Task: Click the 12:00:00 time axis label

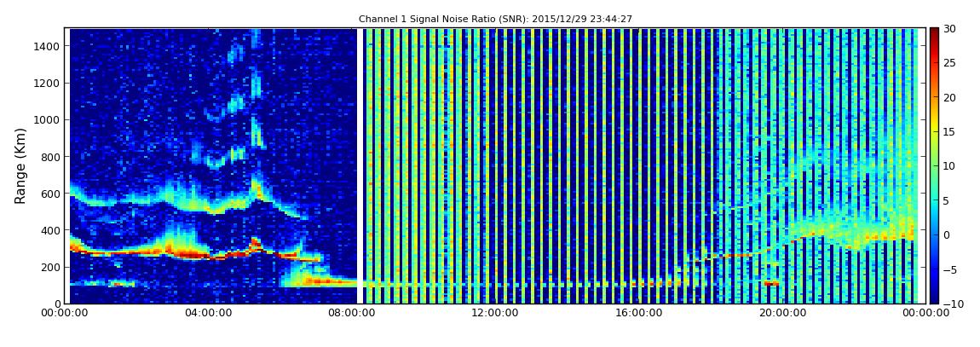Action: pos(496,313)
